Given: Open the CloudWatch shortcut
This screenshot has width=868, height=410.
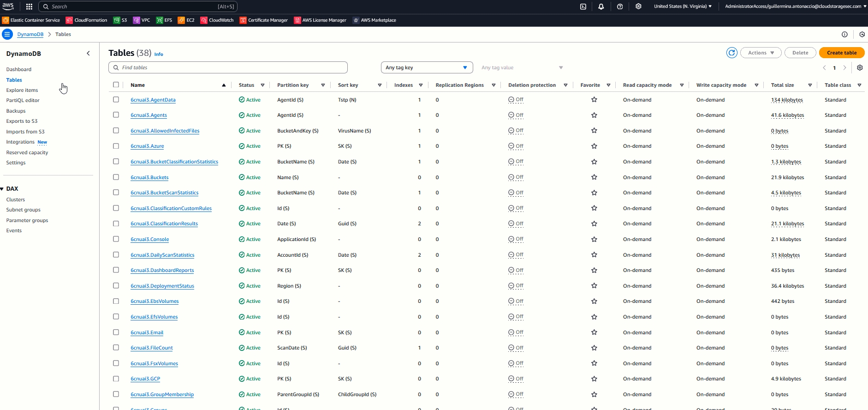Looking at the screenshot, I should [217, 20].
